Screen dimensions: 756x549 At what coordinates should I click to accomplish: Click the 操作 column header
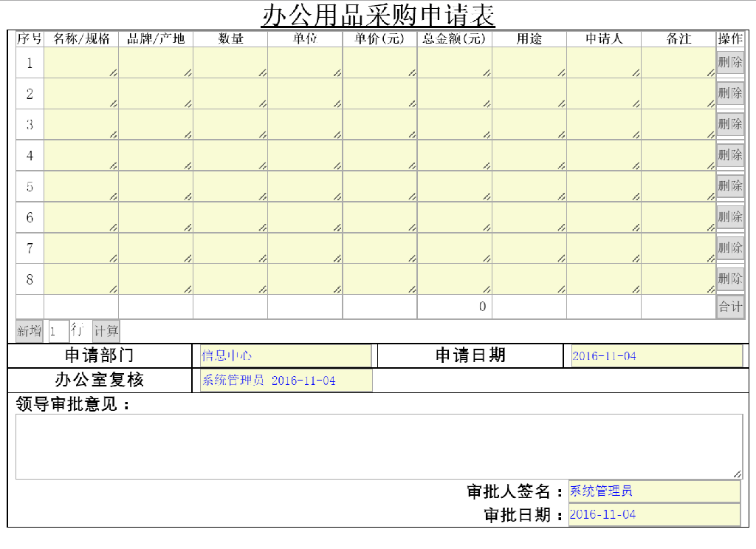pos(730,38)
